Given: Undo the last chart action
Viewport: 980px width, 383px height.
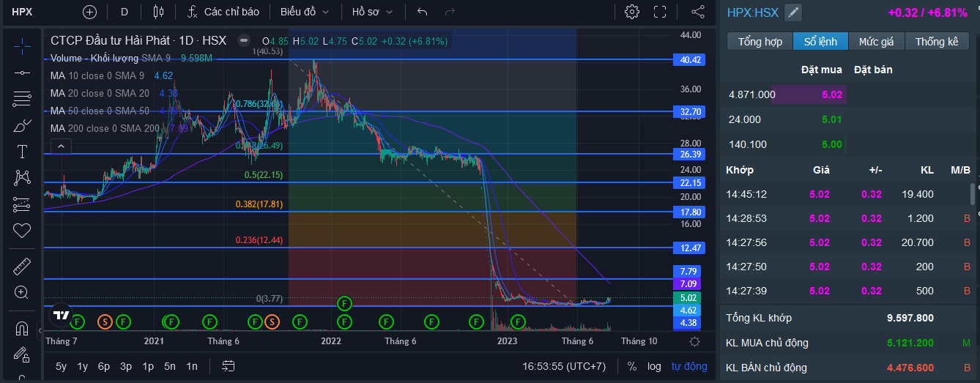Looking at the screenshot, I should [422, 12].
